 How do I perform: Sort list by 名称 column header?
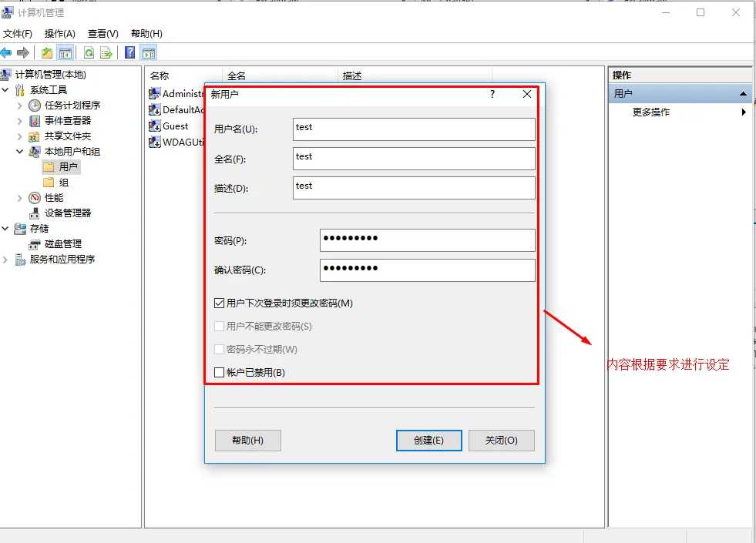pos(183,75)
